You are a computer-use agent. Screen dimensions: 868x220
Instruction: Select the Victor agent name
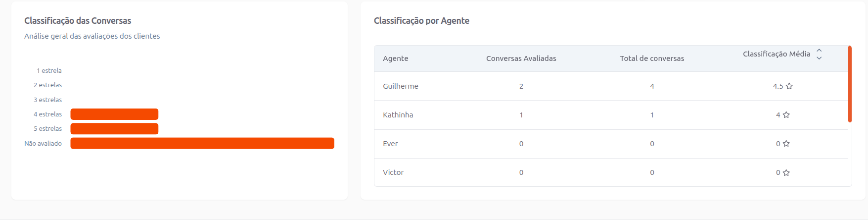pos(393,172)
